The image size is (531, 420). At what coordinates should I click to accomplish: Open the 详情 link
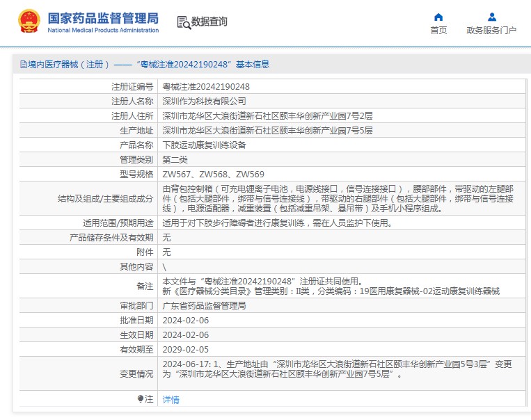click(171, 400)
